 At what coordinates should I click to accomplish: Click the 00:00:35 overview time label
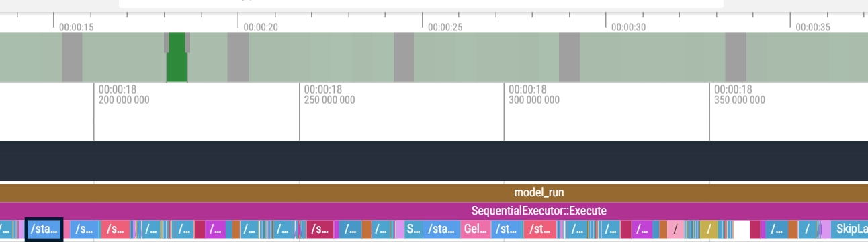[x=813, y=28]
